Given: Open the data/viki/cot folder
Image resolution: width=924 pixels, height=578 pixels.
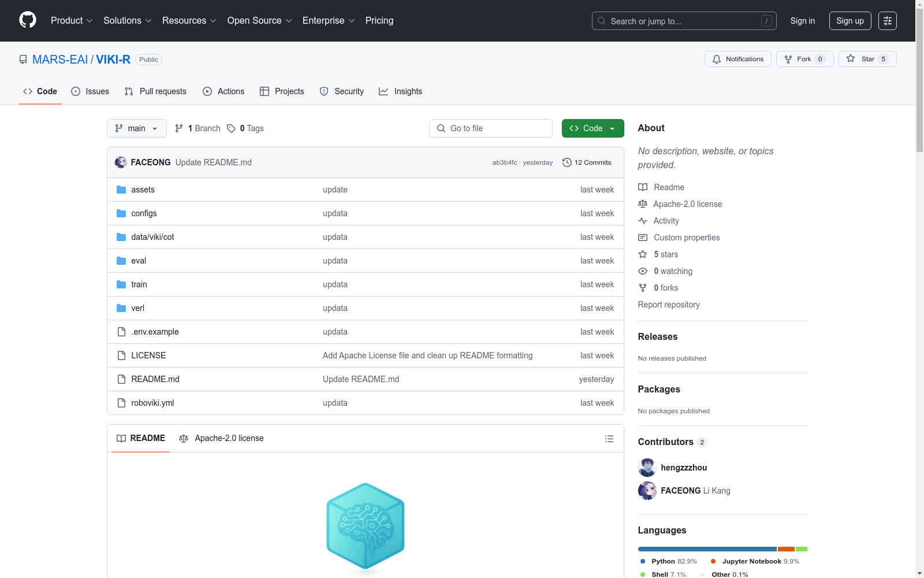Looking at the screenshot, I should tap(152, 237).
